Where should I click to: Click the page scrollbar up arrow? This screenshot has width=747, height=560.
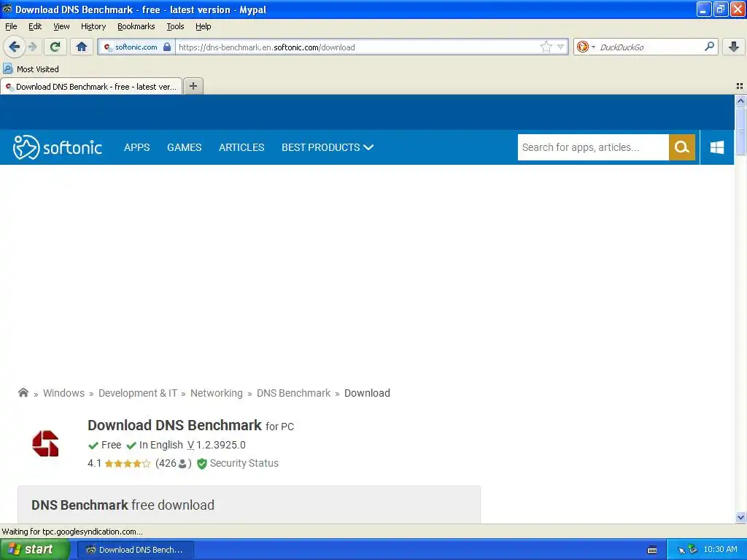click(x=740, y=101)
